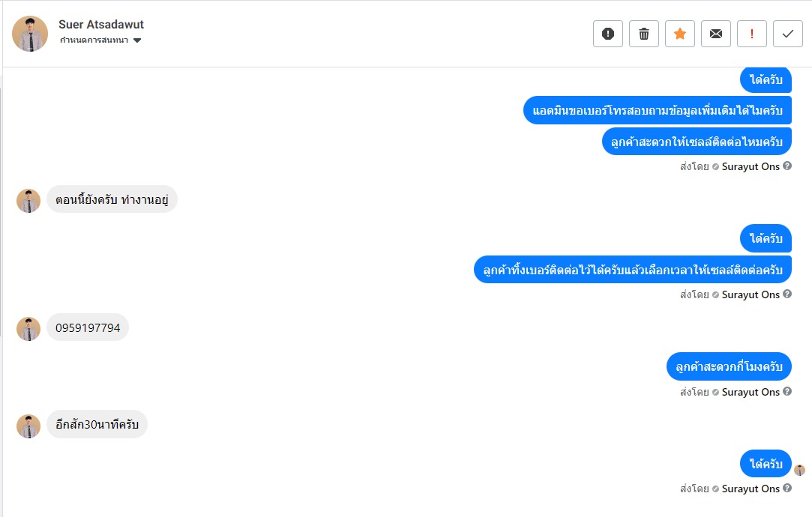Viewport: 812px width, 517px height.
Task: Open the conversation assignment dropdown arrow
Action: pos(137,40)
